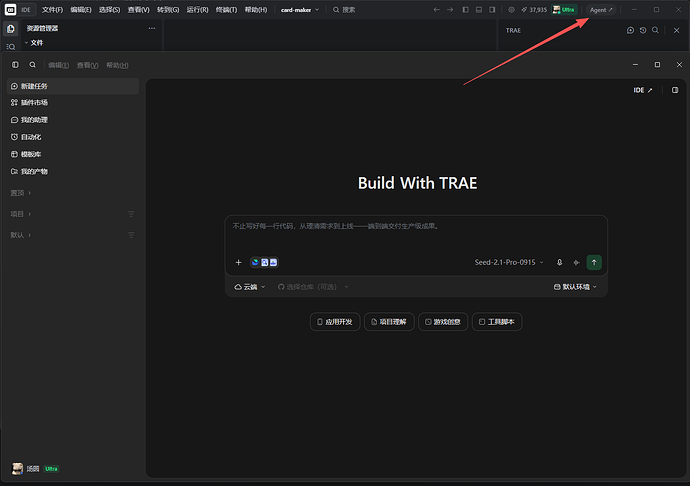
Task: Switch to Agent mode button in IDE title bar
Action: coord(601,10)
